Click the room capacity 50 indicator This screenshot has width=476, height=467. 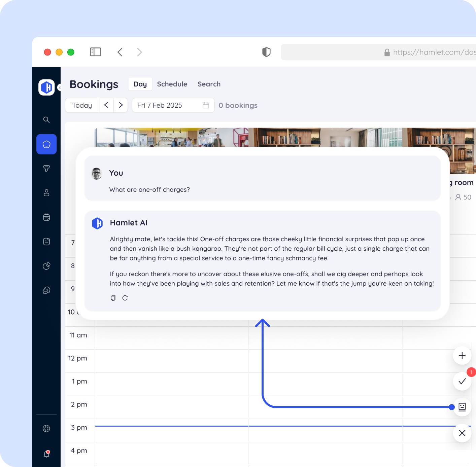click(463, 197)
